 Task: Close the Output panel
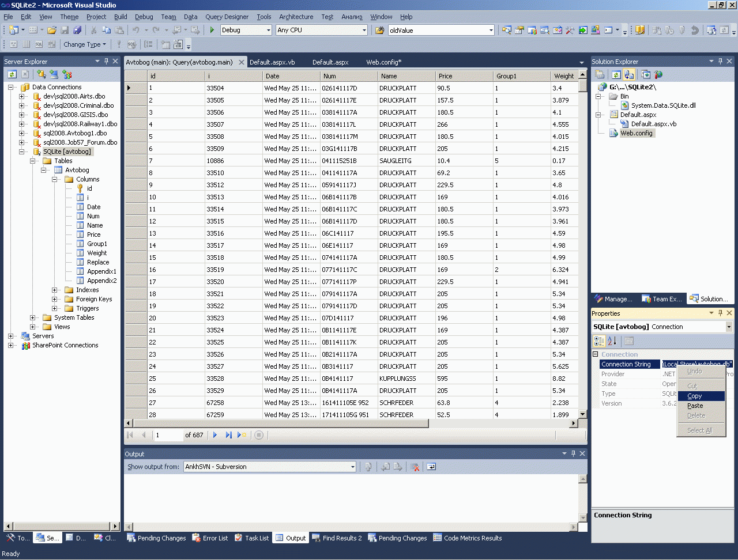tap(582, 453)
